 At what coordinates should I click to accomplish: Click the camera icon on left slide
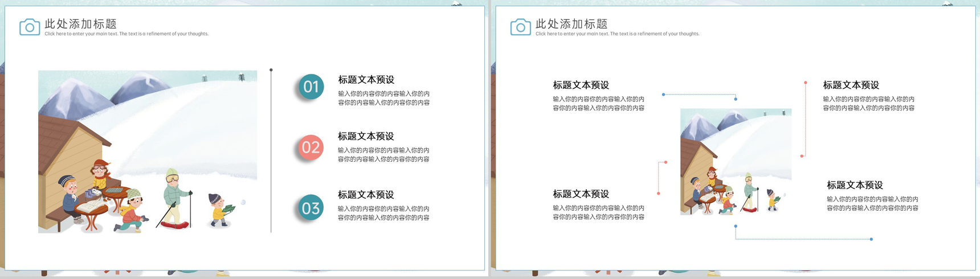30,27
